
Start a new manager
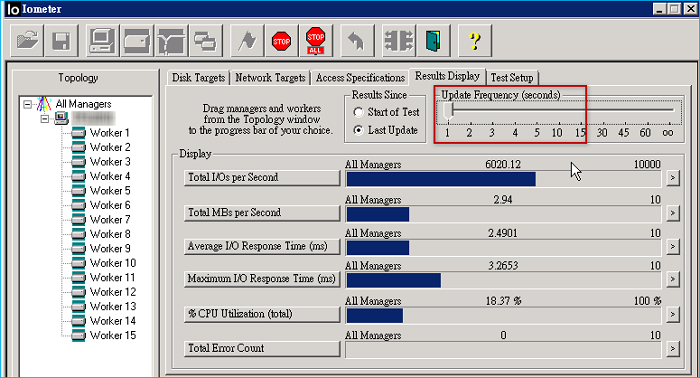[x=102, y=41]
